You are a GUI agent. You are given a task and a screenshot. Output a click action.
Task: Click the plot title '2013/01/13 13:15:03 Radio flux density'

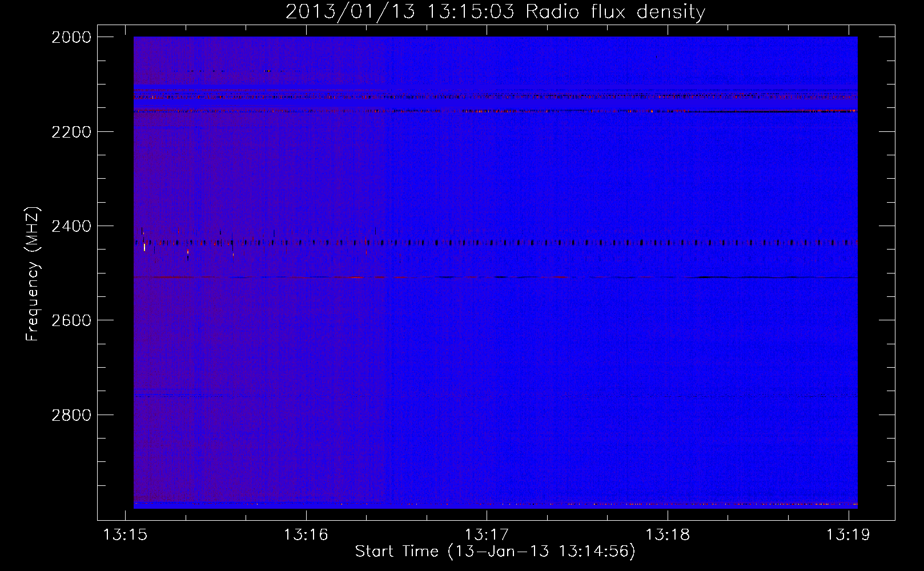pos(495,11)
